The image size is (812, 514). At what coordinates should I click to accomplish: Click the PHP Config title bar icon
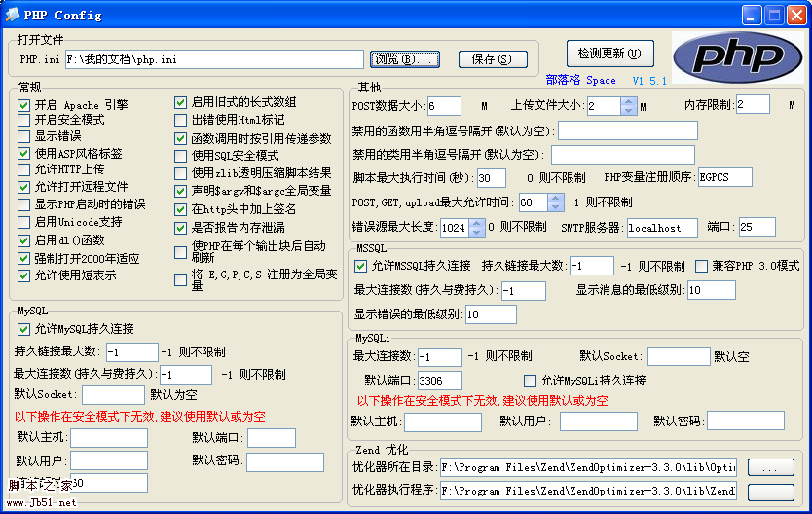(13, 15)
